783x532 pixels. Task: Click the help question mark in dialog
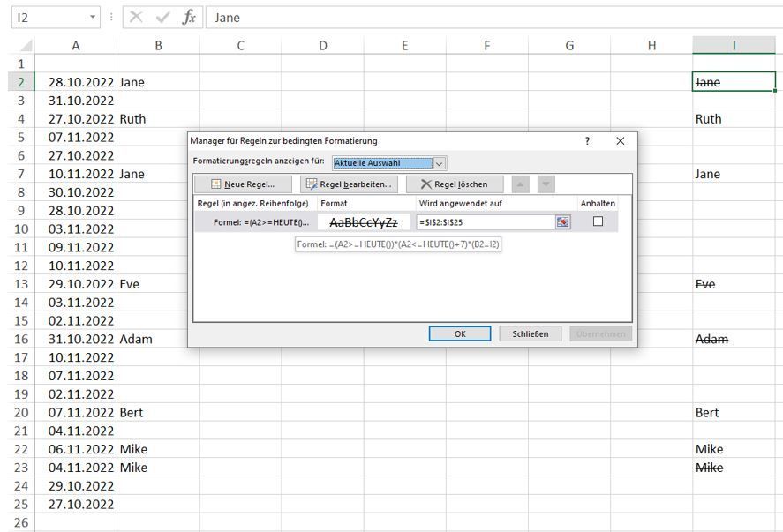point(587,141)
